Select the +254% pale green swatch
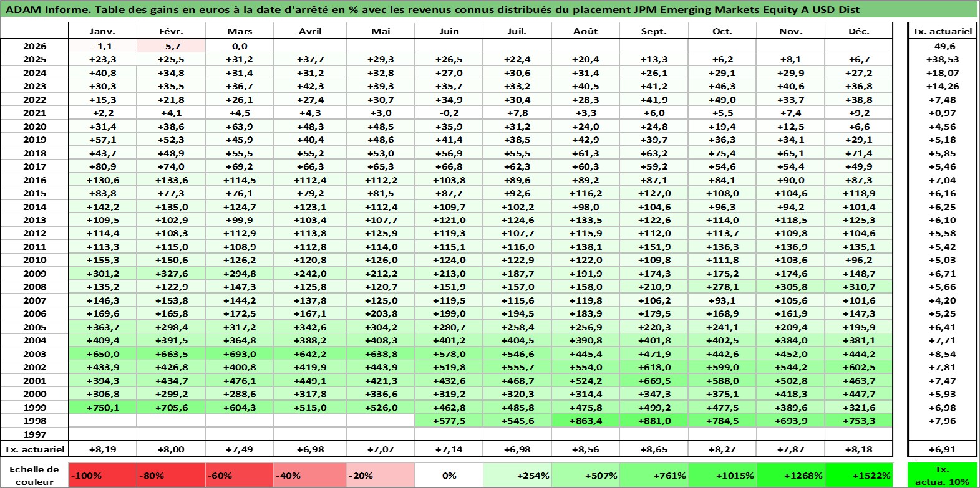This screenshot has width=980, height=488. (517, 475)
